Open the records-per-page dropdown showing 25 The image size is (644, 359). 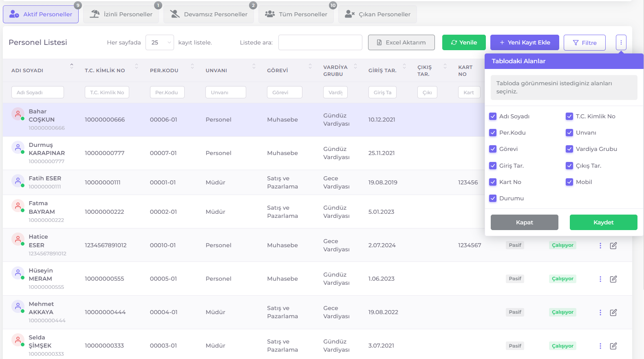click(160, 42)
